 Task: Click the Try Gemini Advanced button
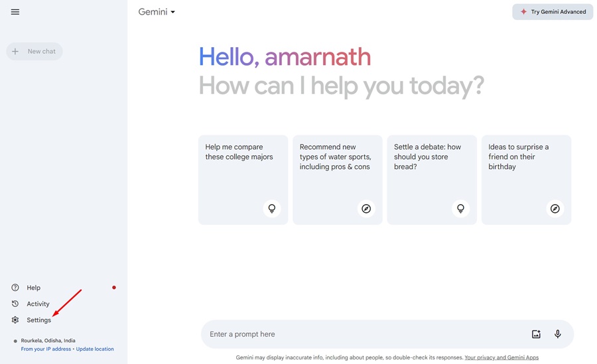tap(553, 12)
